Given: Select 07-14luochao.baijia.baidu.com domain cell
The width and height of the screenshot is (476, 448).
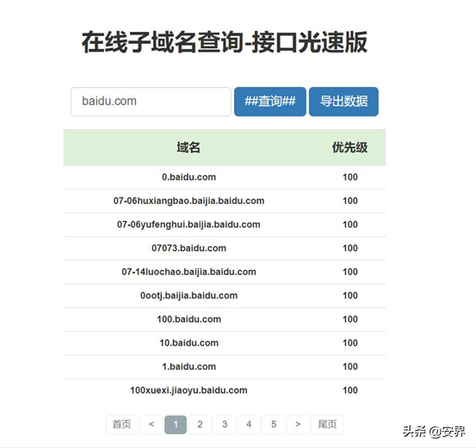Looking at the screenshot, I should click(x=189, y=272).
